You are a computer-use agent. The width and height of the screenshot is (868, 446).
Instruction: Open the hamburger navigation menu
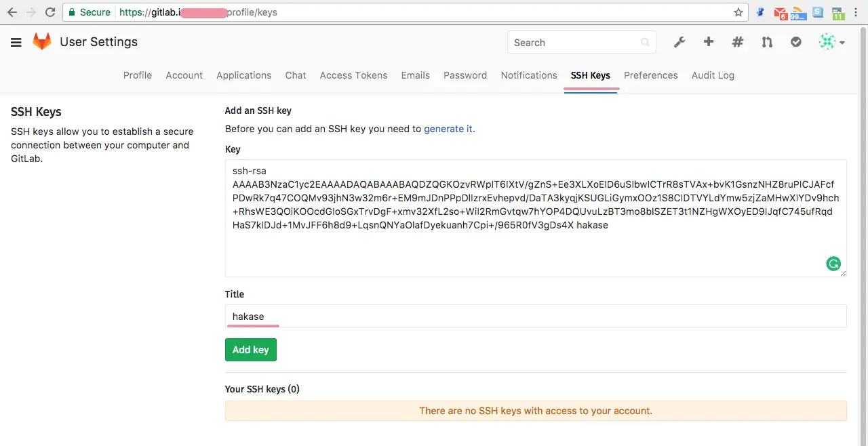click(16, 43)
